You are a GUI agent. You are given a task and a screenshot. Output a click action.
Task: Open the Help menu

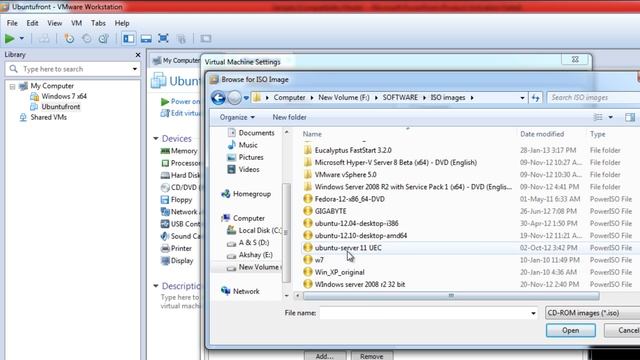pyautogui.click(x=122, y=23)
